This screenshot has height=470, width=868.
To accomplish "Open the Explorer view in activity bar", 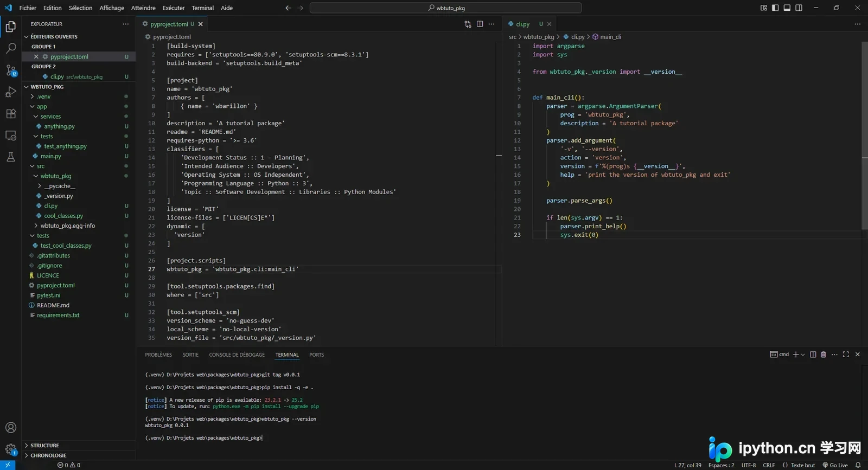I will pyautogui.click(x=11, y=27).
